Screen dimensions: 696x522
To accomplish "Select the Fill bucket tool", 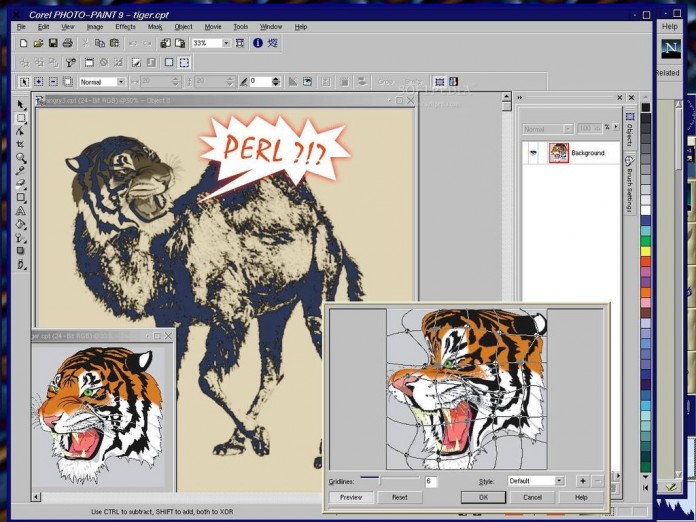I will 20,224.
